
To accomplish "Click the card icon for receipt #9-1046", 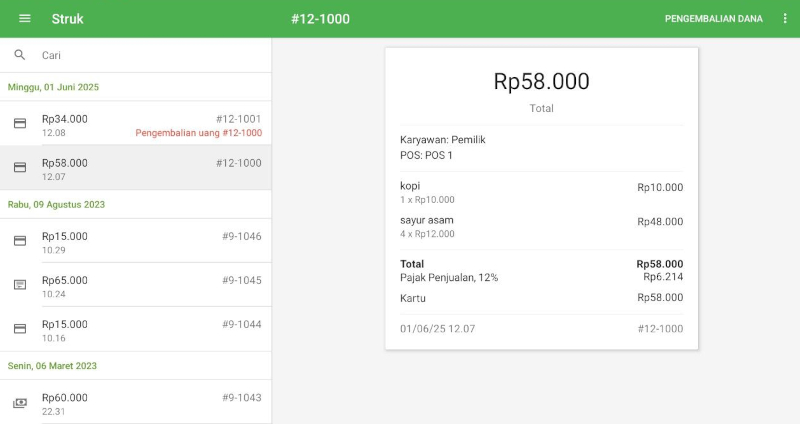I will pyautogui.click(x=20, y=241).
